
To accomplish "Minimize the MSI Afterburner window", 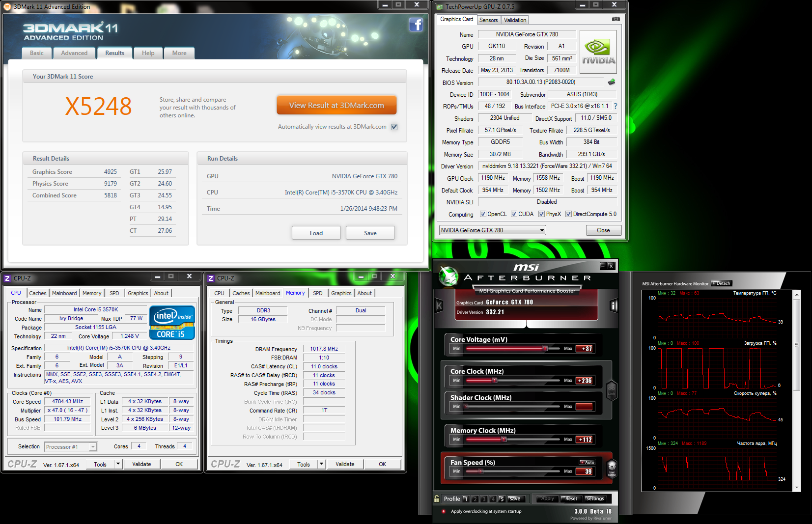I will [x=603, y=266].
